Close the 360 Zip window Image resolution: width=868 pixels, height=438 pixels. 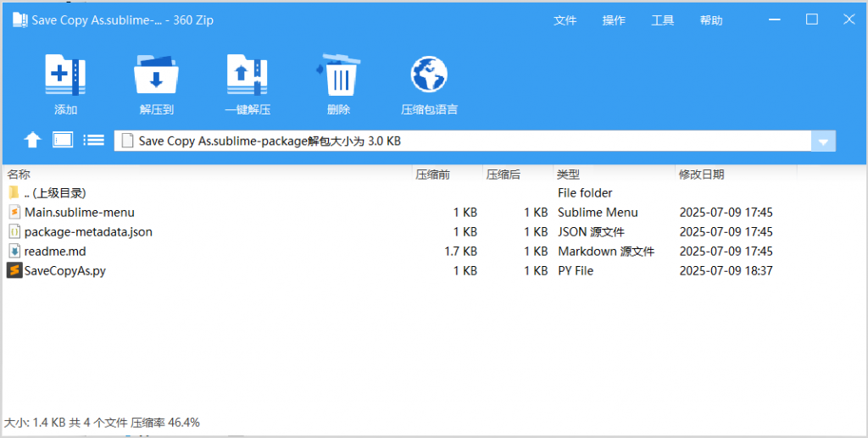coord(849,20)
